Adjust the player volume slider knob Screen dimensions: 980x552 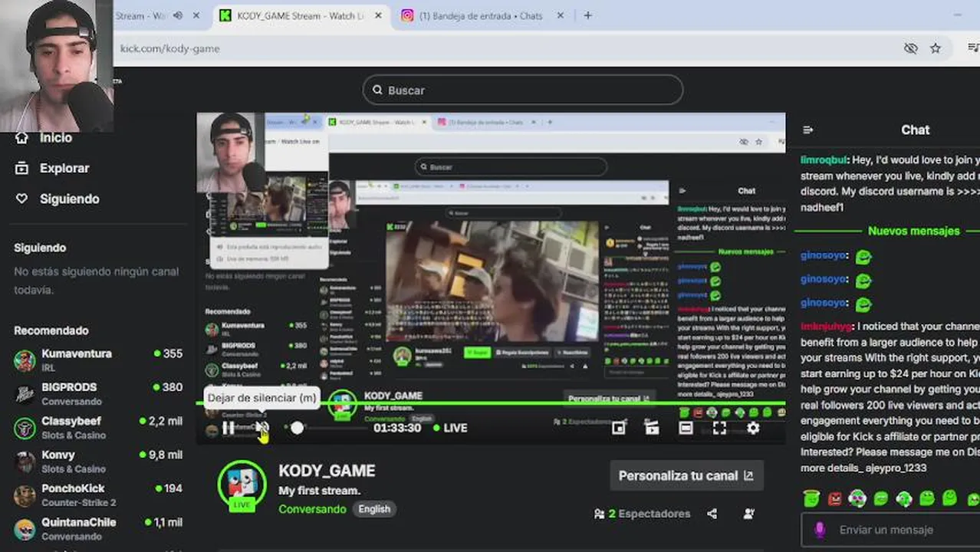click(x=297, y=428)
